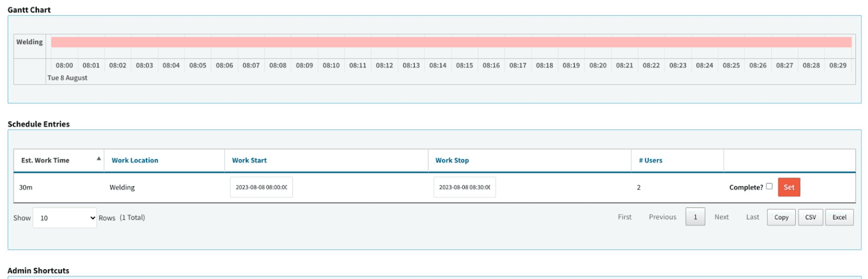Click the pink Welding Gantt bar
The width and height of the screenshot is (868, 279).
pos(450,42)
